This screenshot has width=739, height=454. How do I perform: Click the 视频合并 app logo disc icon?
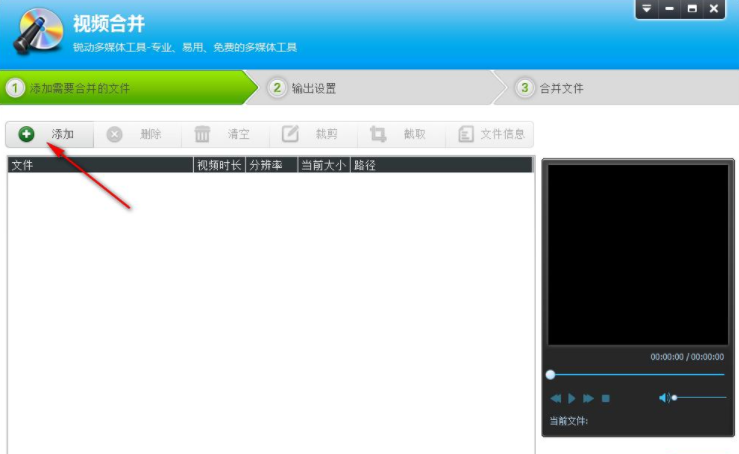(x=38, y=31)
